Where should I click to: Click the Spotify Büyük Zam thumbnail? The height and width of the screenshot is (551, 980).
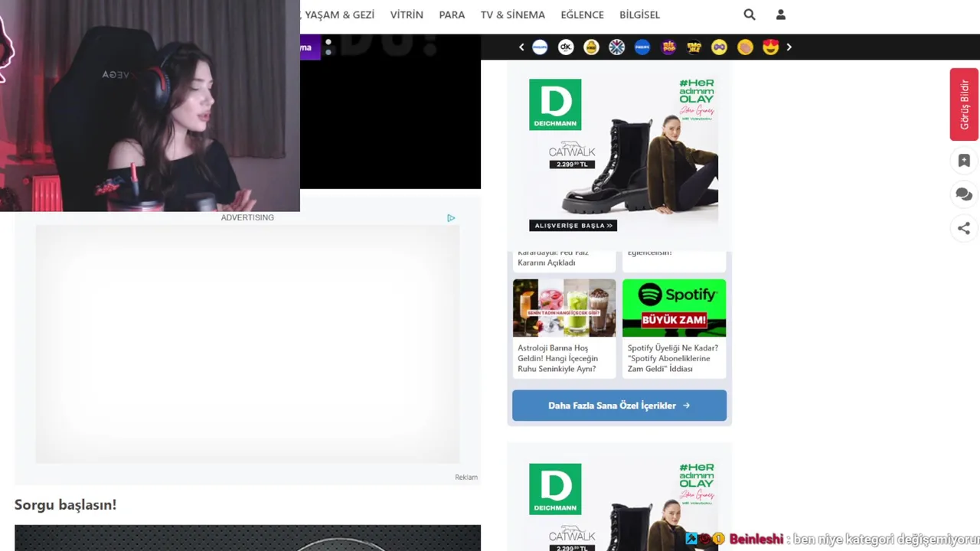coord(674,308)
